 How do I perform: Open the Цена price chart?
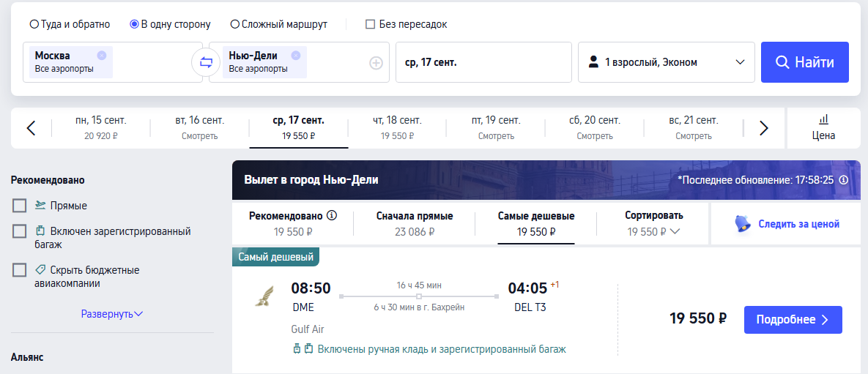[x=824, y=128]
